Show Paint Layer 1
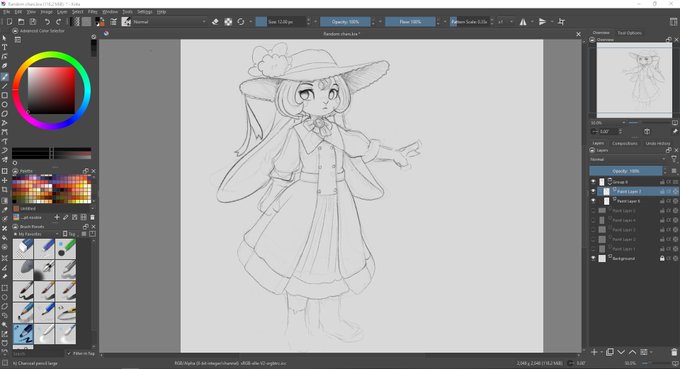This screenshot has height=369, width=680. pos(593,249)
